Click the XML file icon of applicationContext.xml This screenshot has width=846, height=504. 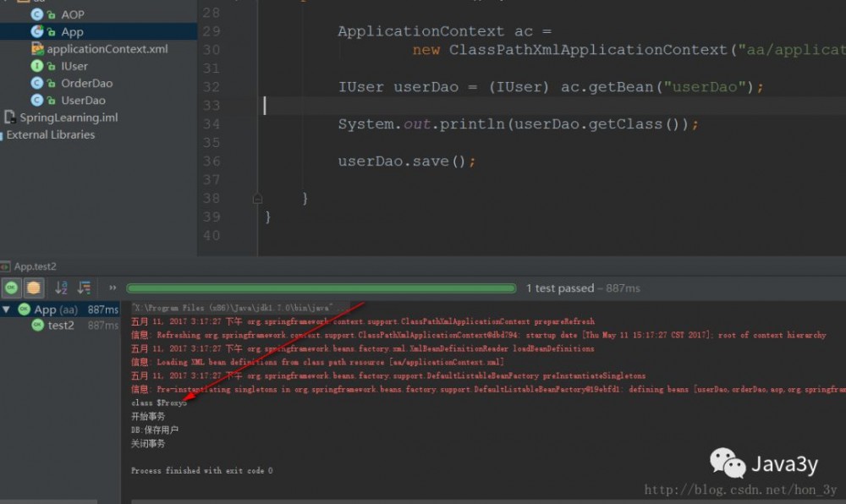pos(37,49)
